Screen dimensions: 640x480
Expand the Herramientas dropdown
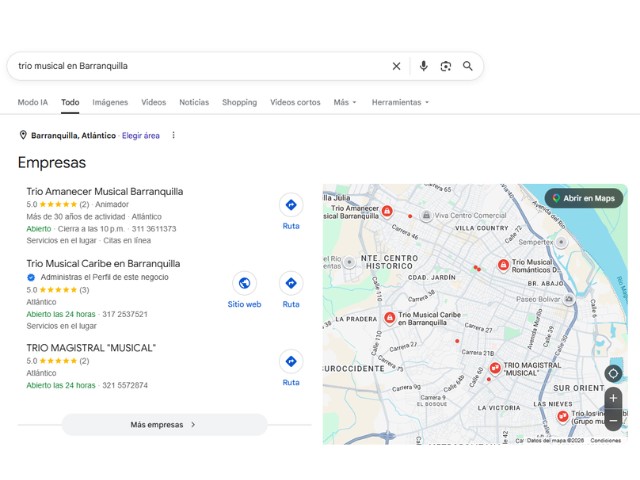pos(400,102)
